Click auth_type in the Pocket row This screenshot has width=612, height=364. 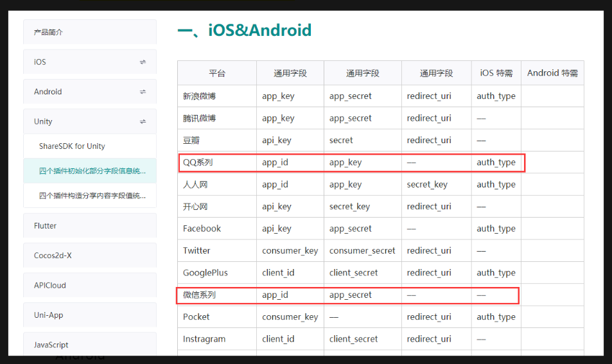pyautogui.click(x=496, y=316)
